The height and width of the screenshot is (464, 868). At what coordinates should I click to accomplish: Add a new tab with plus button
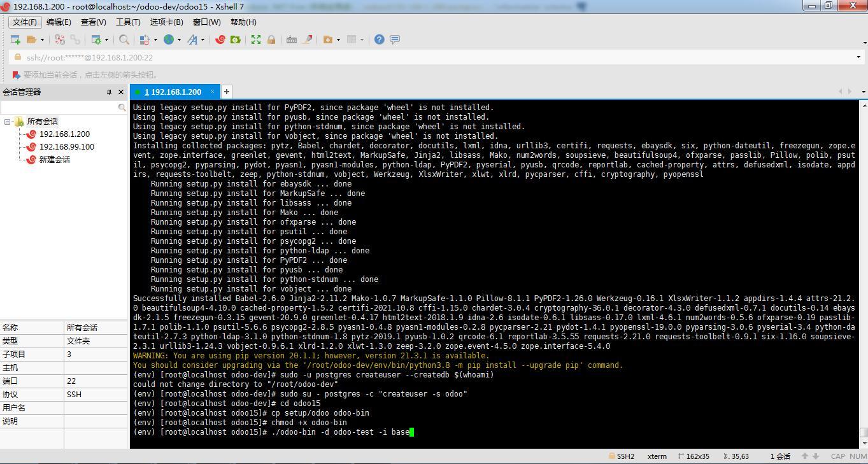226,92
